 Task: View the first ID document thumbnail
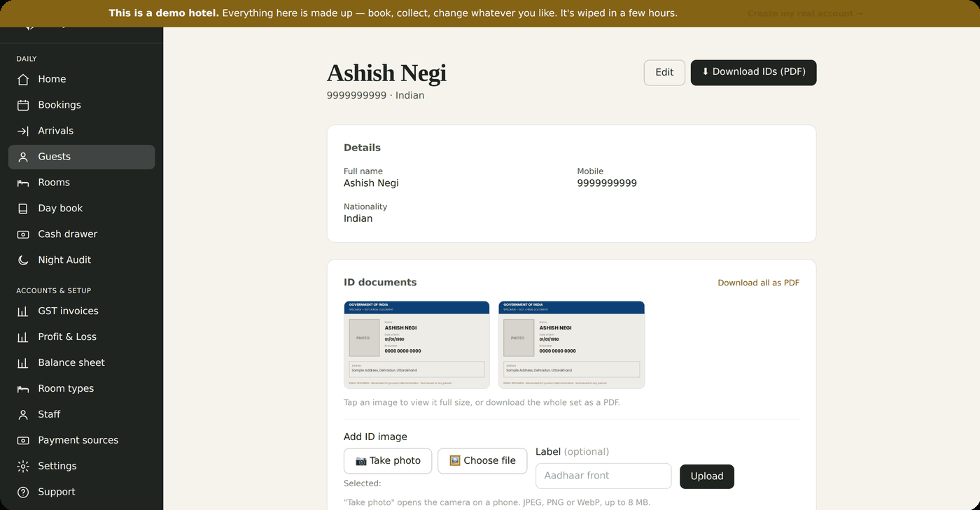416,345
